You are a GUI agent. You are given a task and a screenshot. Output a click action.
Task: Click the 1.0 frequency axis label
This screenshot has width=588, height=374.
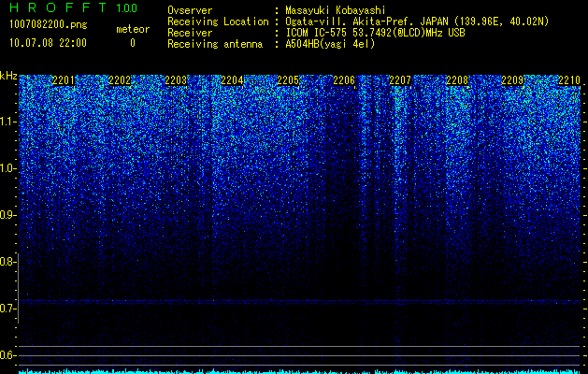(7, 168)
